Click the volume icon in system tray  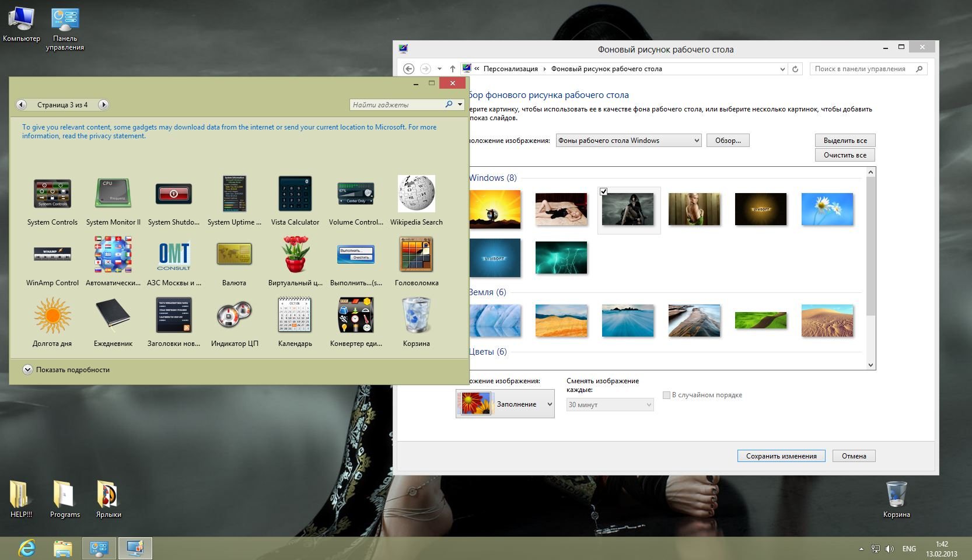tap(890, 549)
